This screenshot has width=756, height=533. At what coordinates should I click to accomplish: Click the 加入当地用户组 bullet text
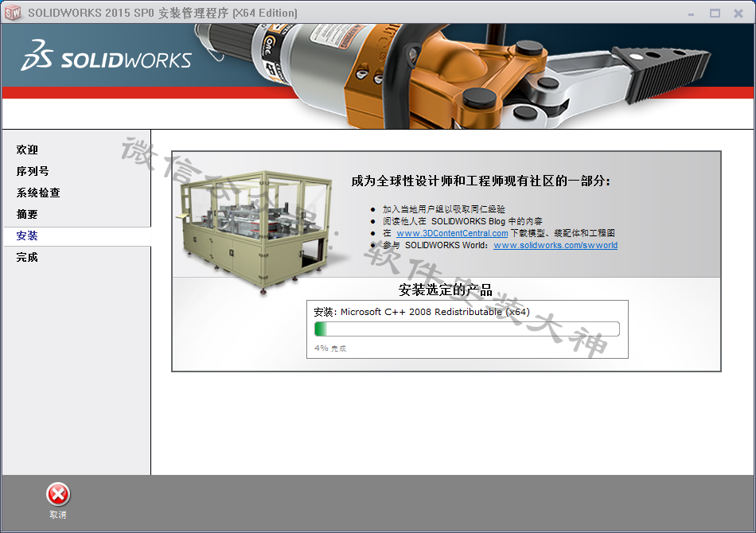tap(443, 209)
